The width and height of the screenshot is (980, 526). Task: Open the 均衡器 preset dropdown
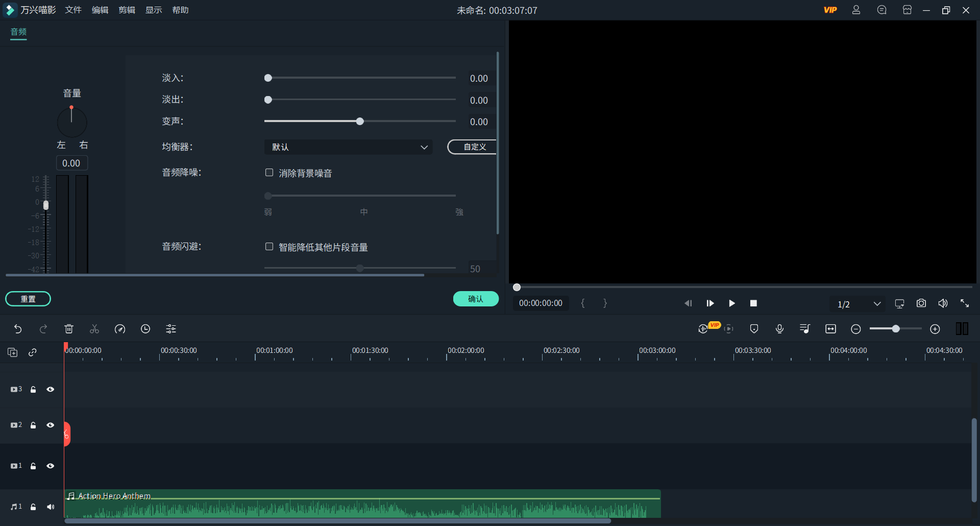(x=349, y=147)
